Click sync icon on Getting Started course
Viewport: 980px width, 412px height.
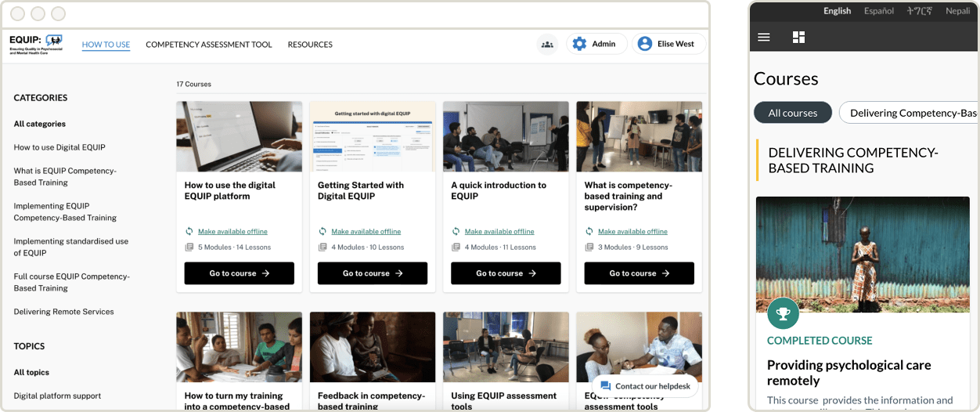[322, 232]
